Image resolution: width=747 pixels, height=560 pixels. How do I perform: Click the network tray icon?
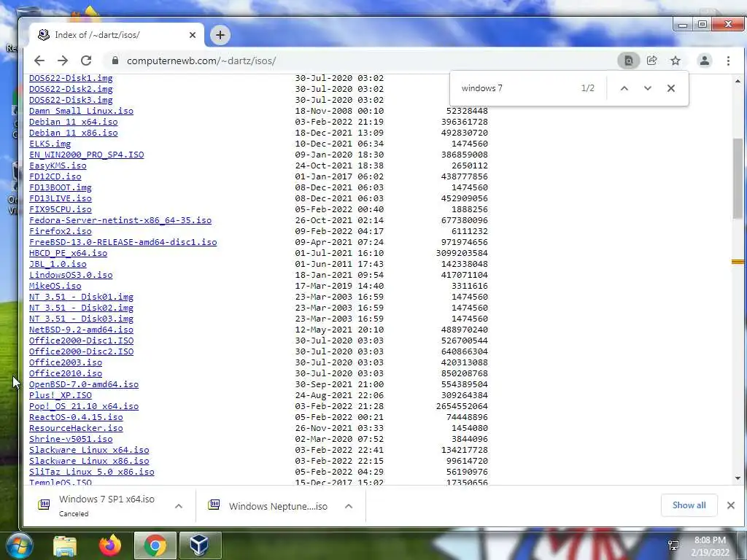673,545
